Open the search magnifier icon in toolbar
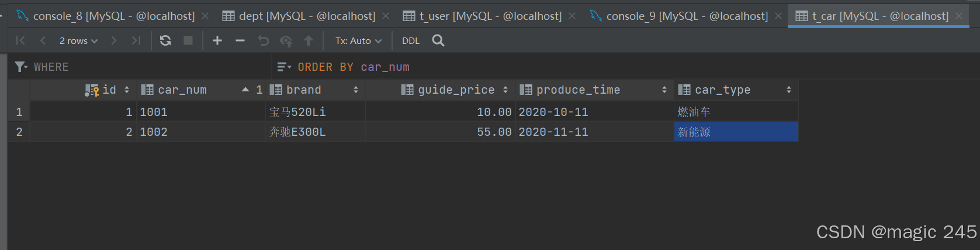The width and height of the screenshot is (980, 250). point(438,40)
